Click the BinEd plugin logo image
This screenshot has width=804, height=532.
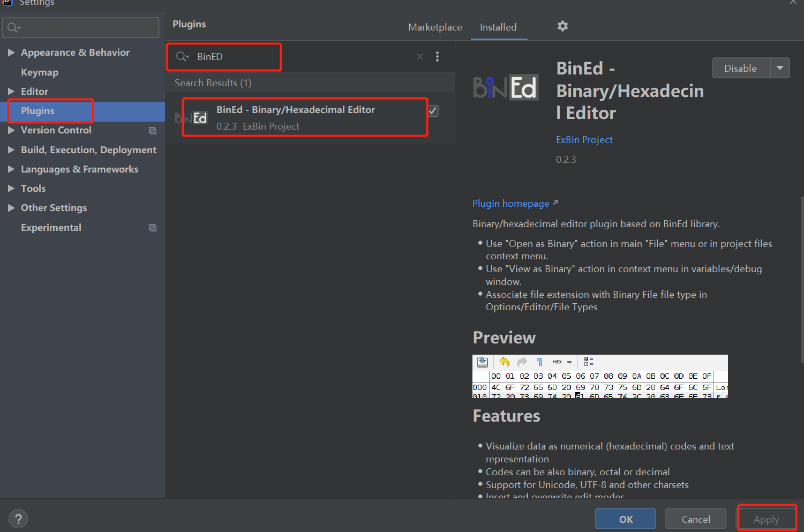pyautogui.click(x=505, y=87)
